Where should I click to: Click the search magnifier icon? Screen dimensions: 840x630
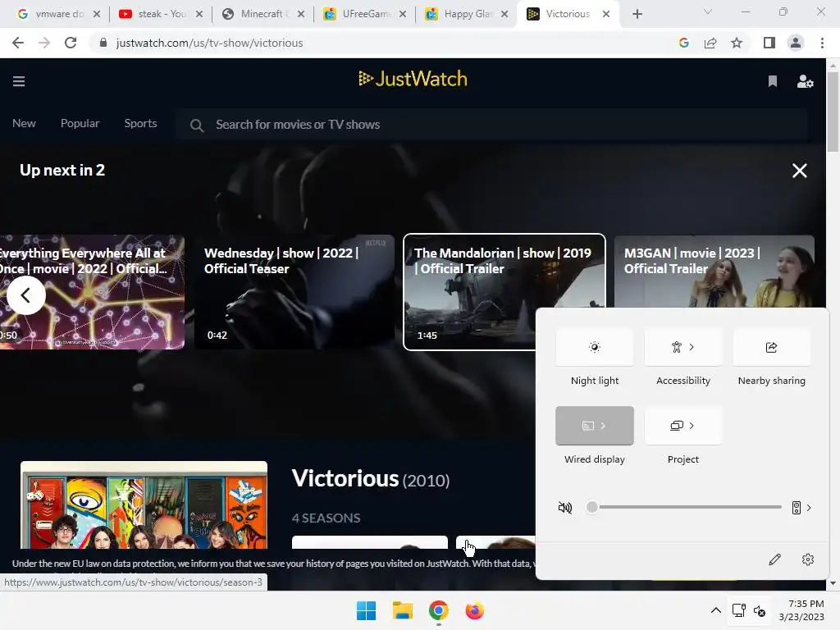tap(197, 126)
